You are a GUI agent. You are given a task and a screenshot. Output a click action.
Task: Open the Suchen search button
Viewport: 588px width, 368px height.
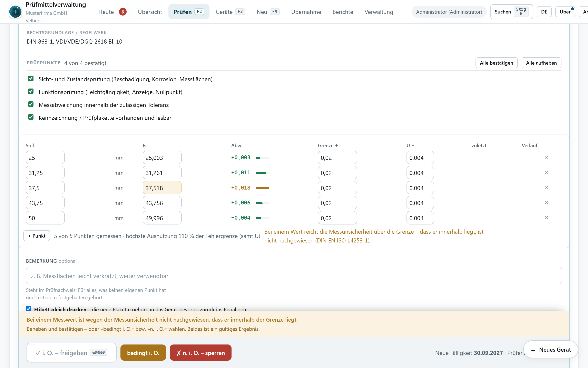tap(511, 12)
